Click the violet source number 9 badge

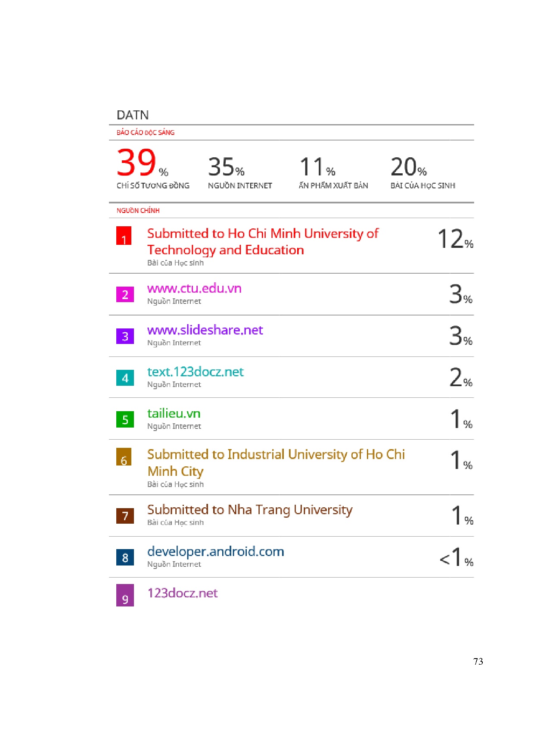(125, 595)
